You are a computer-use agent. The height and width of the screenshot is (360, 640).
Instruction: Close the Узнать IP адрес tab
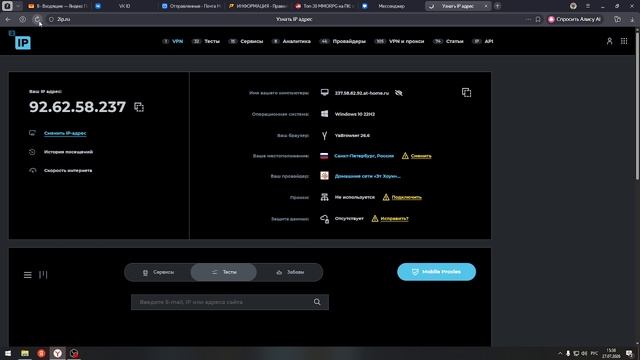(486, 6)
